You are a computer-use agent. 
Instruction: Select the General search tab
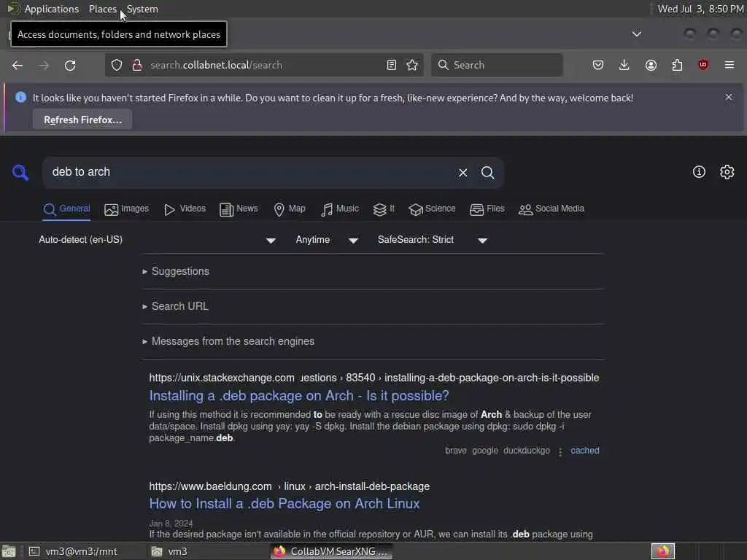[x=66, y=209]
